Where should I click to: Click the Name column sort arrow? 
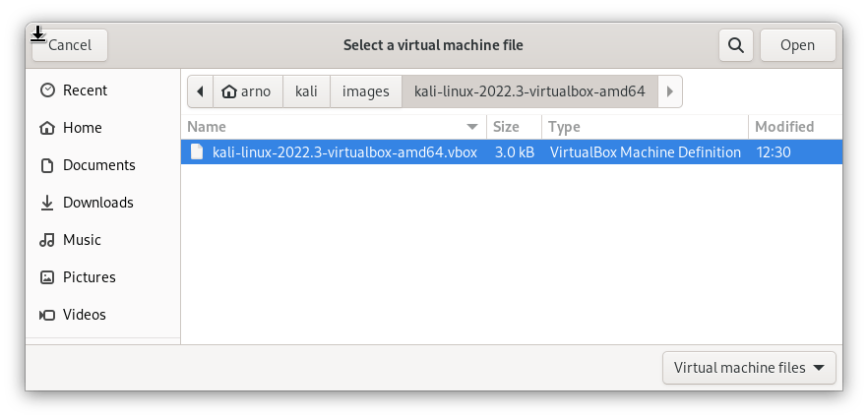[x=473, y=127]
